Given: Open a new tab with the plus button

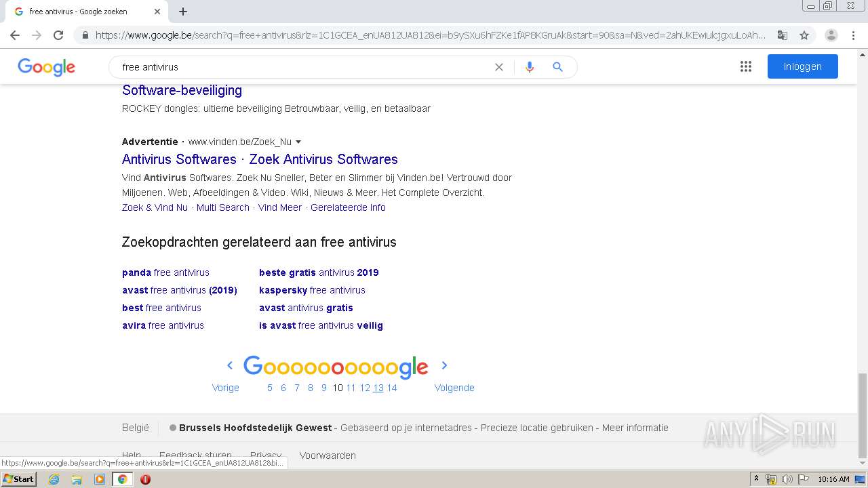Looking at the screenshot, I should point(183,12).
